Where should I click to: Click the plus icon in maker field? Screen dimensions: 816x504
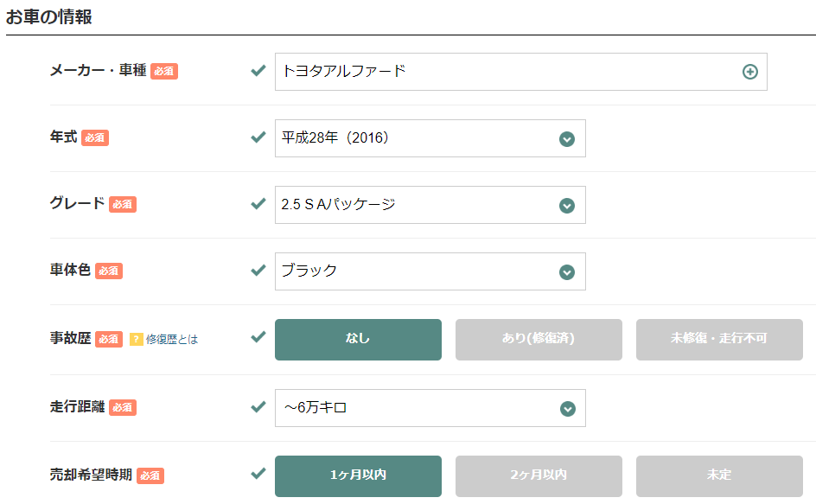click(x=749, y=72)
